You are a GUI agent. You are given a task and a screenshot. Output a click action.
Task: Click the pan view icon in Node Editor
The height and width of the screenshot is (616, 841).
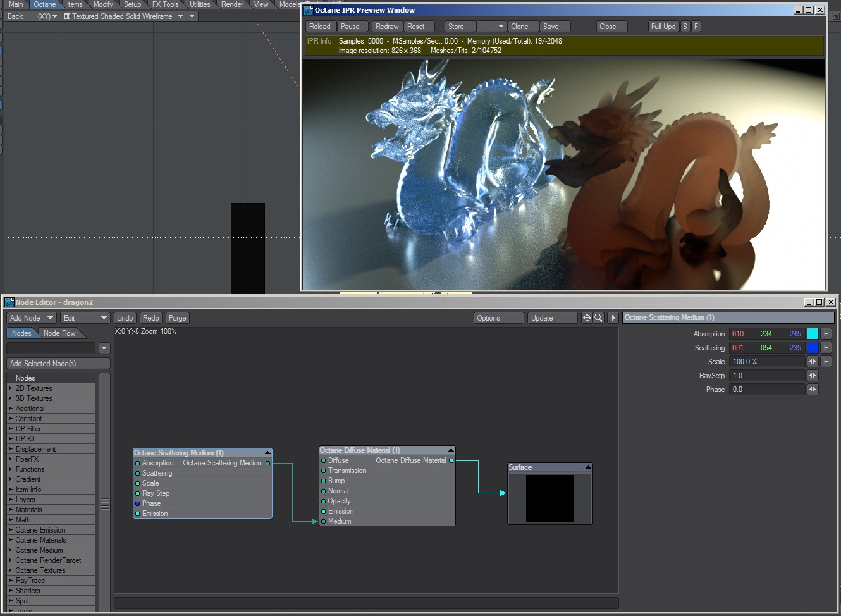[x=587, y=318]
